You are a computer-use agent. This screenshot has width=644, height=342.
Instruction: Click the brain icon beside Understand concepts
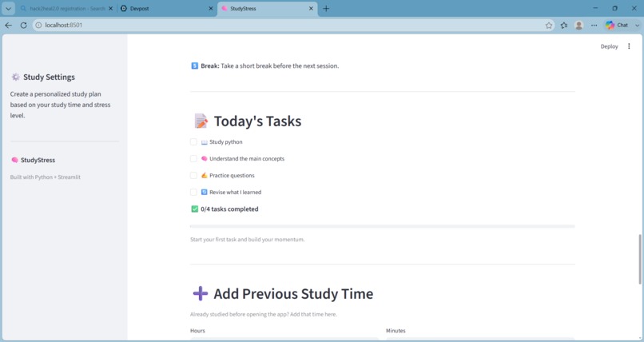coord(204,158)
